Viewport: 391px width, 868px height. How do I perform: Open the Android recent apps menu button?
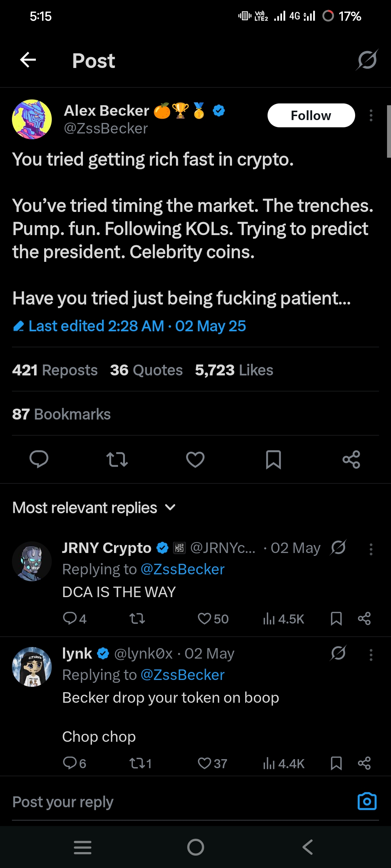(x=83, y=847)
